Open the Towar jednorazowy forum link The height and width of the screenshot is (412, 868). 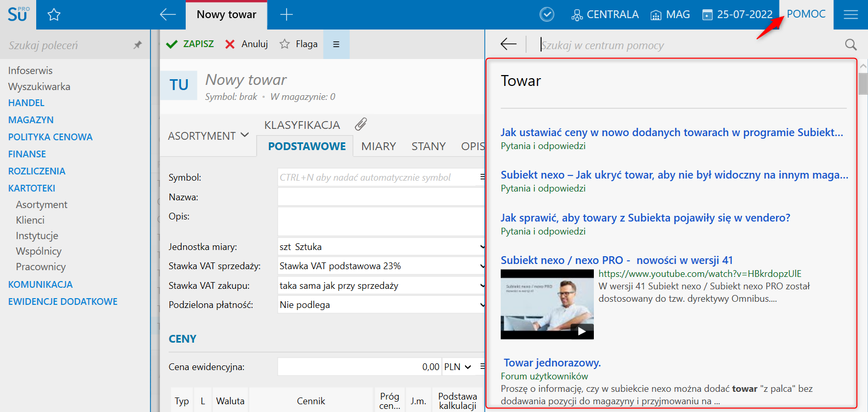pyautogui.click(x=552, y=363)
